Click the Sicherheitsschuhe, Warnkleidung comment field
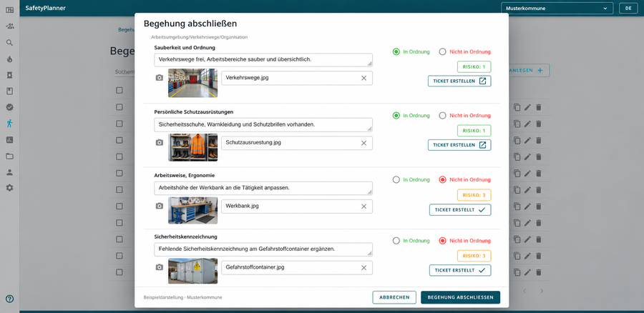This screenshot has width=644, height=313. pos(263,125)
